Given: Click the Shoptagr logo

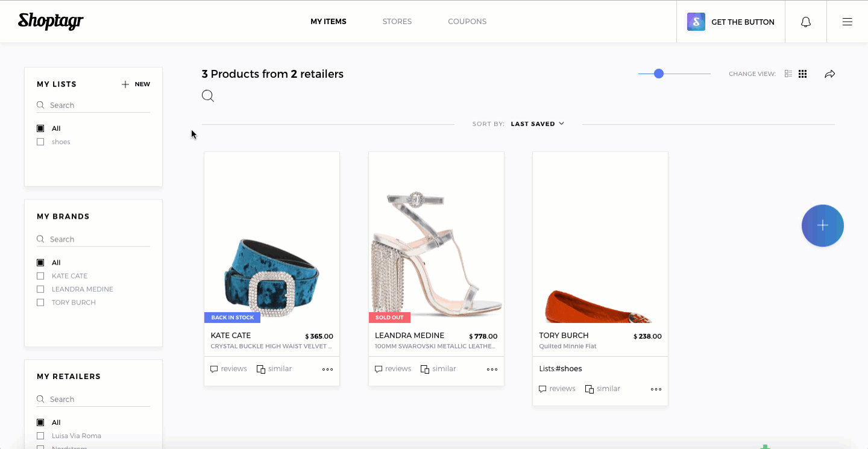Looking at the screenshot, I should (51, 21).
